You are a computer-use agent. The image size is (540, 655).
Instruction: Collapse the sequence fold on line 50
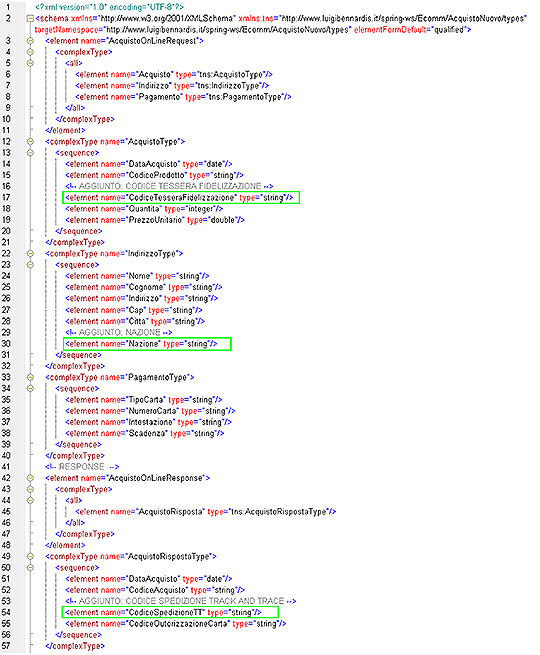30,568
